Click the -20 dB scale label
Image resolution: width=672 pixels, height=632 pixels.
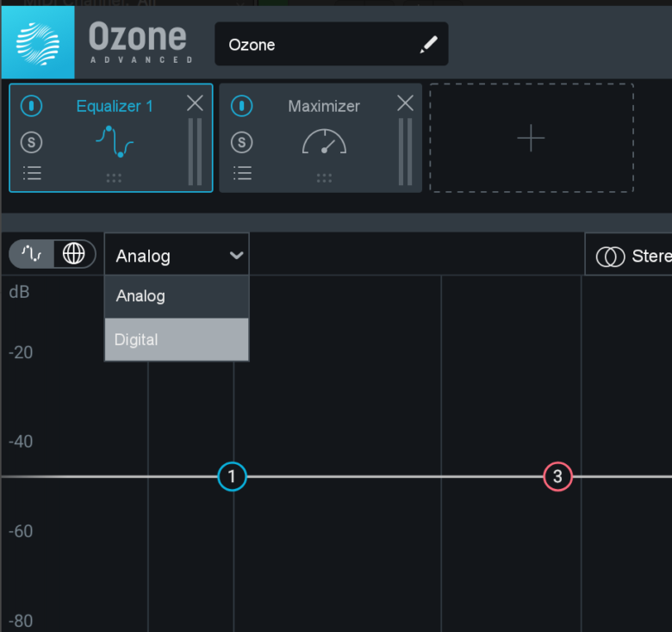click(21, 352)
